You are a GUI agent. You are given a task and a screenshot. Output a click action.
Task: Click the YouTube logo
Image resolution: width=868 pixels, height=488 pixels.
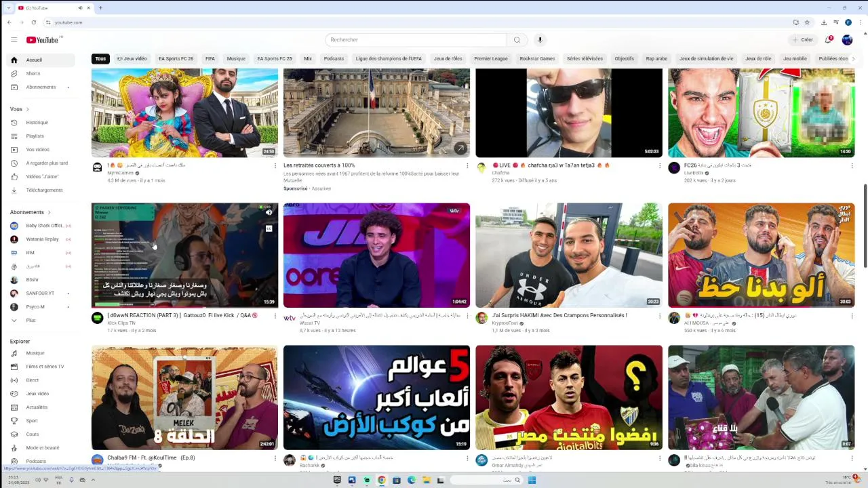pos(42,40)
